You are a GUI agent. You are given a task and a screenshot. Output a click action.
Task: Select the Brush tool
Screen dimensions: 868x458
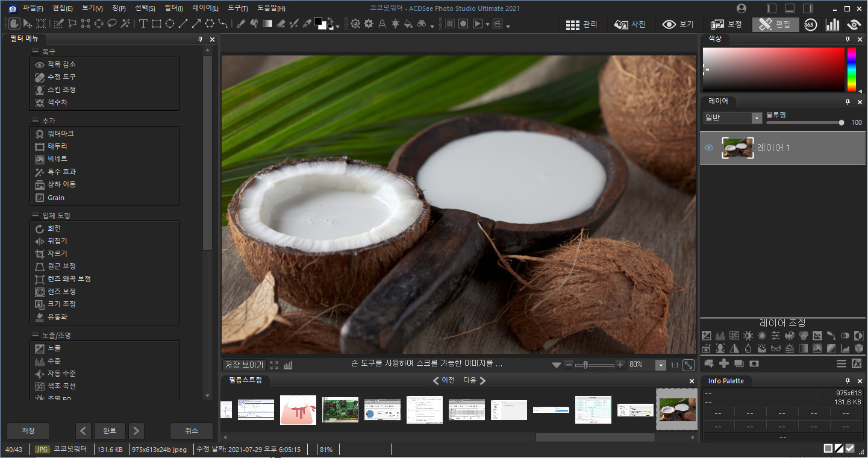pos(240,24)
